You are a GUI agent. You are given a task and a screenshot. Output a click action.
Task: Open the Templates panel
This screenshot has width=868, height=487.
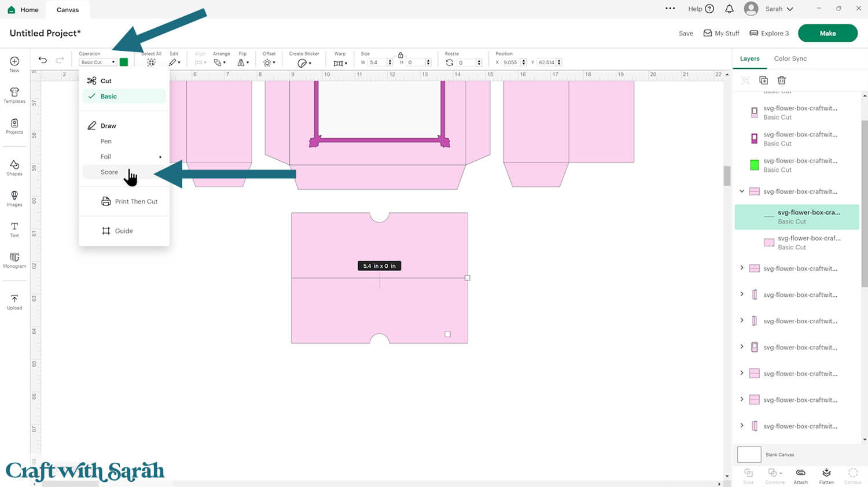tap(14, 95)
